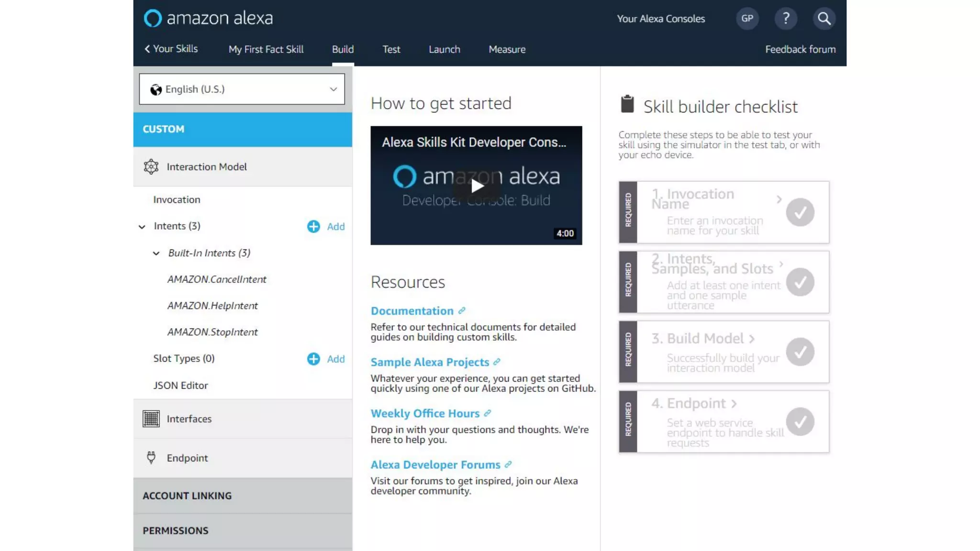Switch to the Test tab
Viewport: 980px width, 551px height.
(x=391, y=49)
